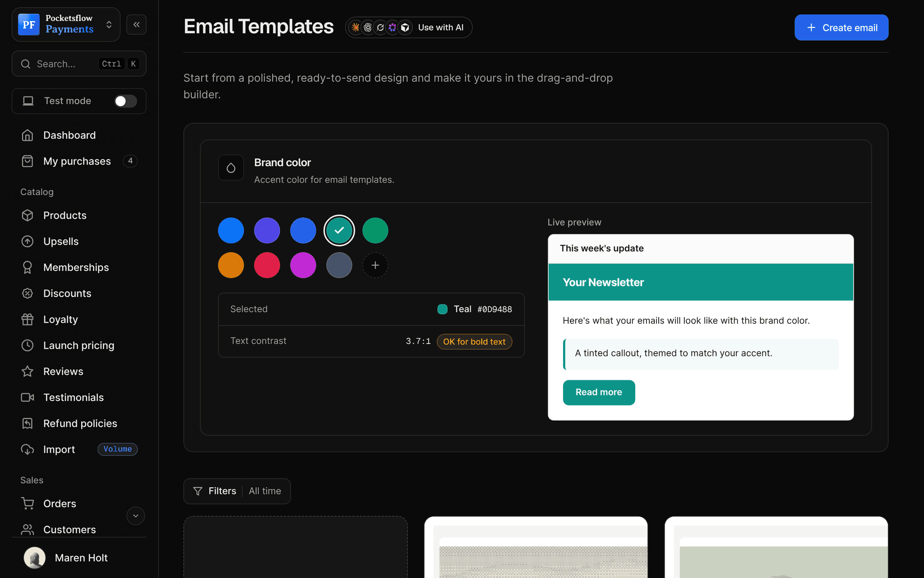Click the Testimonials video camera icon
Viewport: 924px width, 578px height.
pos(28,397)
